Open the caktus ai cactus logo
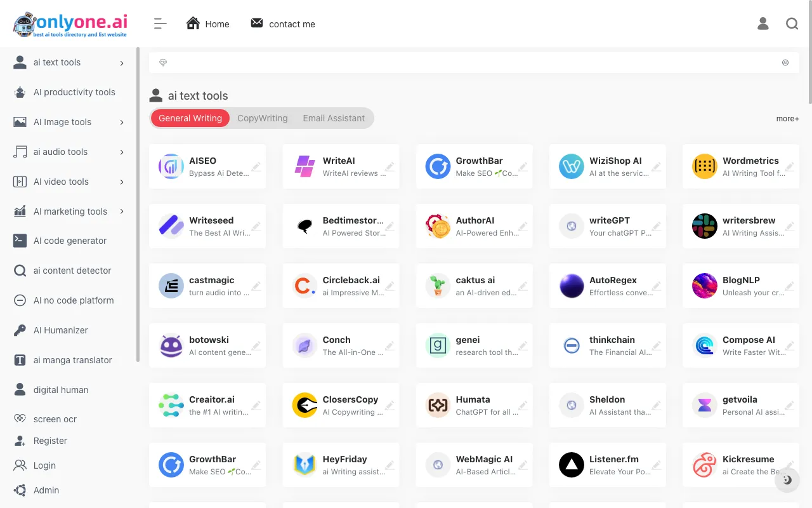This screenshot has width=812, height=508. point(438,286)
